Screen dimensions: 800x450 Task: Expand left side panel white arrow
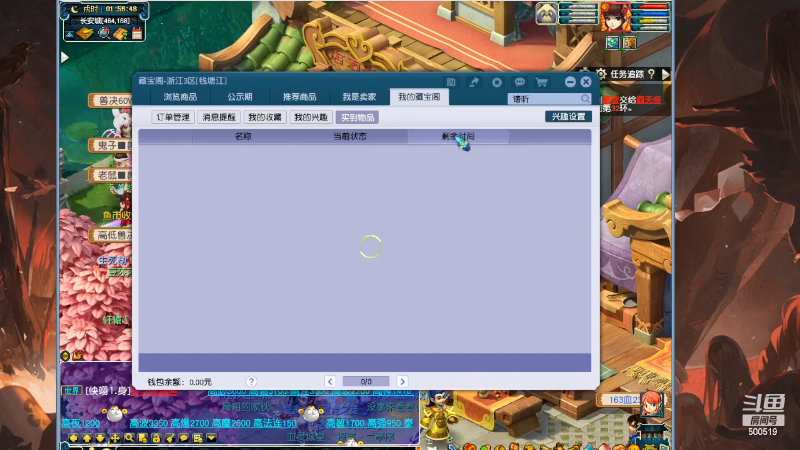point(65,57)
